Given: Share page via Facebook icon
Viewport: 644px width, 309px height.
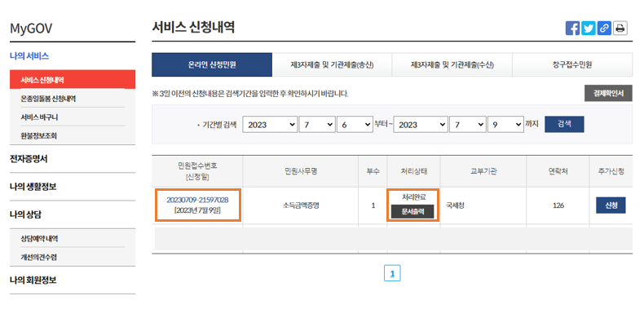Looking at the screenshot, I should 572,28.
